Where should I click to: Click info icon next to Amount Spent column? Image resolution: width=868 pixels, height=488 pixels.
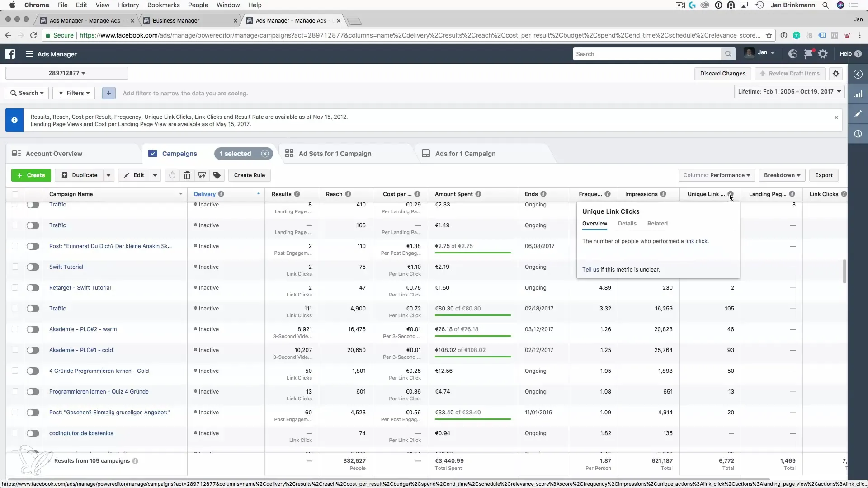point(478,194)
